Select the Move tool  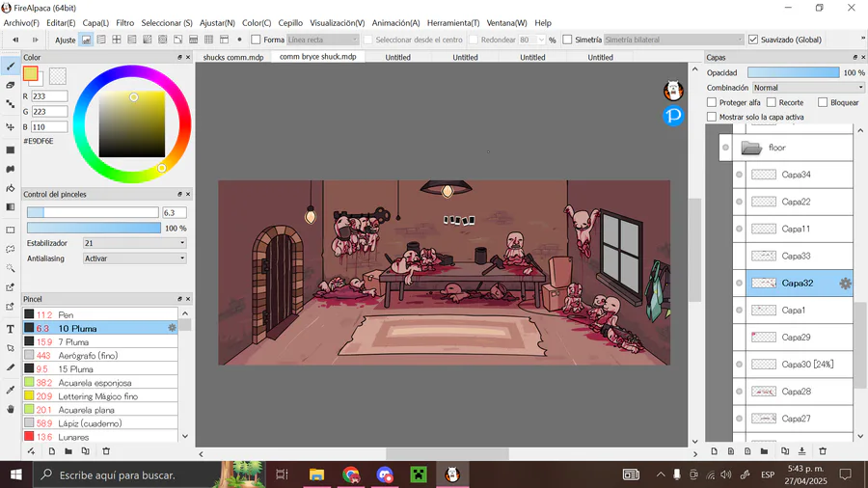click(x=10, y=126)
